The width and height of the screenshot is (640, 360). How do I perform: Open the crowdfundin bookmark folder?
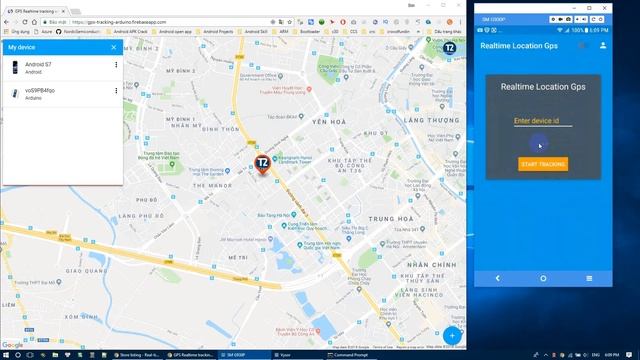(x=395, y=31)
